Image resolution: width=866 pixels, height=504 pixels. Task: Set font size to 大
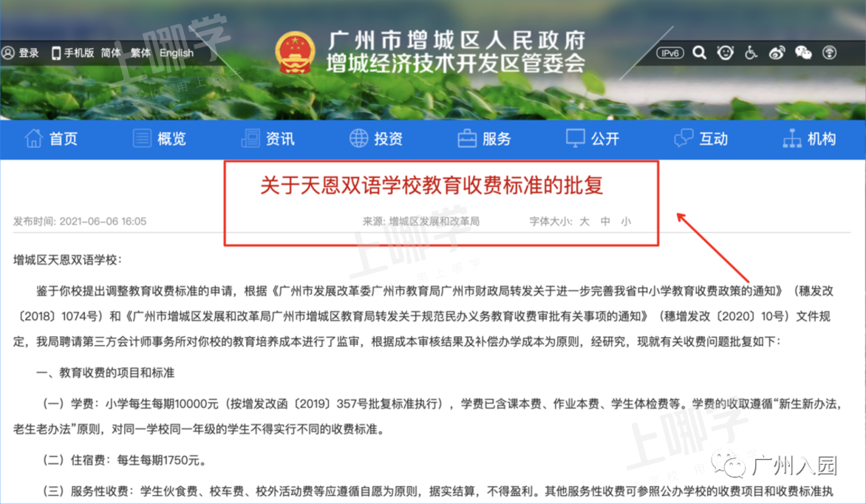584,222
